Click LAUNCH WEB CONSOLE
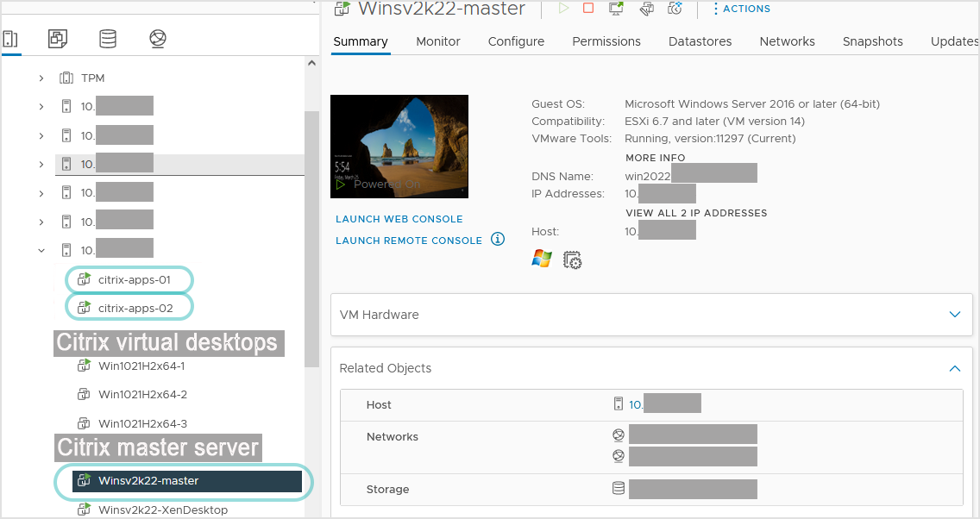Image resolution: width=980 pixels, height=519 pixels. 399,219
